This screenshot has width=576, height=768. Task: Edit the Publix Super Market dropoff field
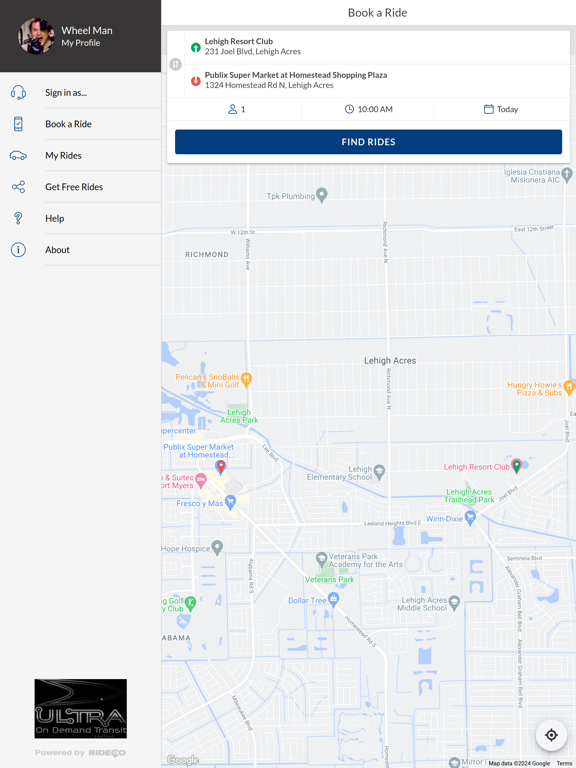pyautogui.click(x=377, y=80)
